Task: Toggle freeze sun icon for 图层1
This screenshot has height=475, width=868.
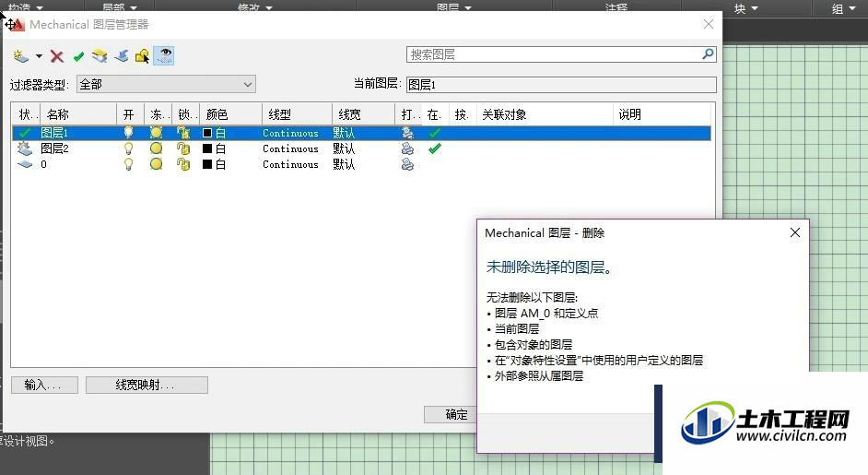Action: click(156, 133)
